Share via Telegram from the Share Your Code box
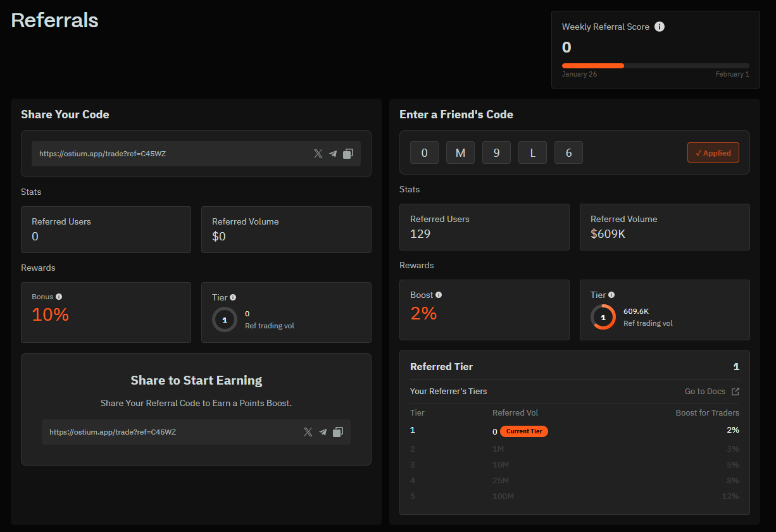 coord(333,154)
